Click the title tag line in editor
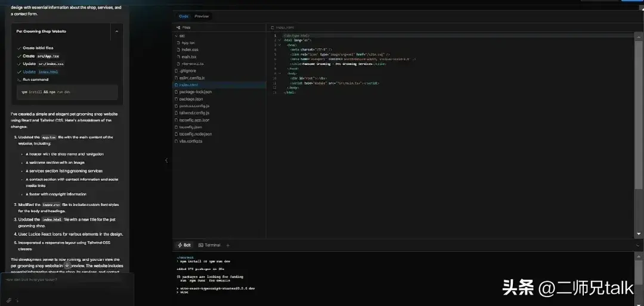This screenshot has height=306, width=644. [339, 64]
